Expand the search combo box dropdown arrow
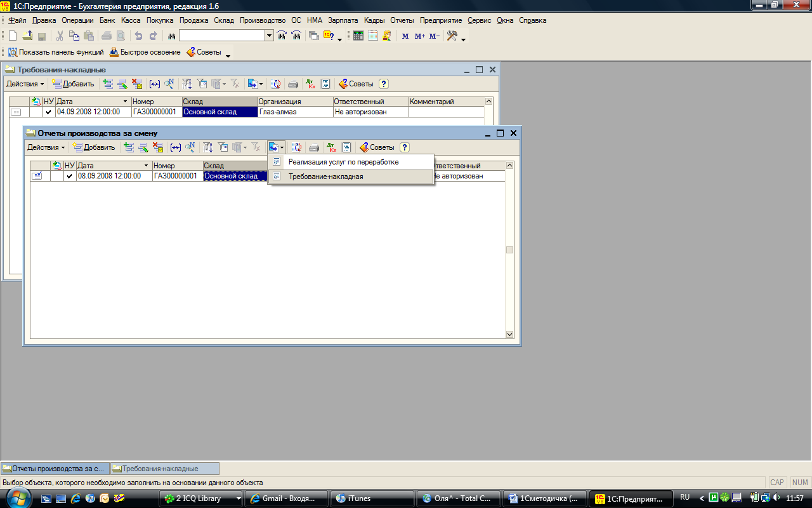The width and height of the screenshot is (812, 508). click(269, 36)
